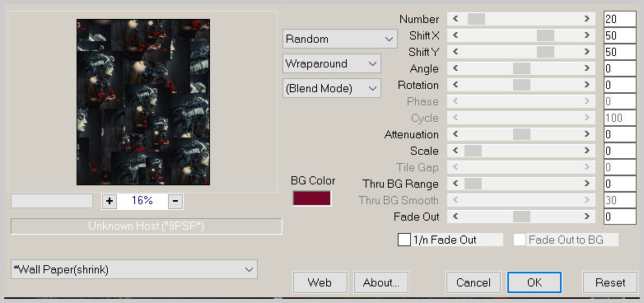Open the Random mode dropdown
Screen dimensions: 644x303
(339, 39)
